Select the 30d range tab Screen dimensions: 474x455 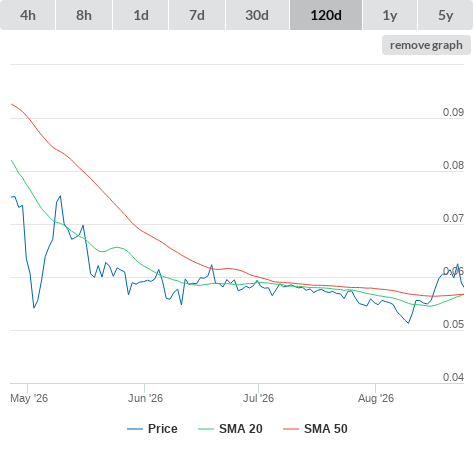click(x=257, y=15)
